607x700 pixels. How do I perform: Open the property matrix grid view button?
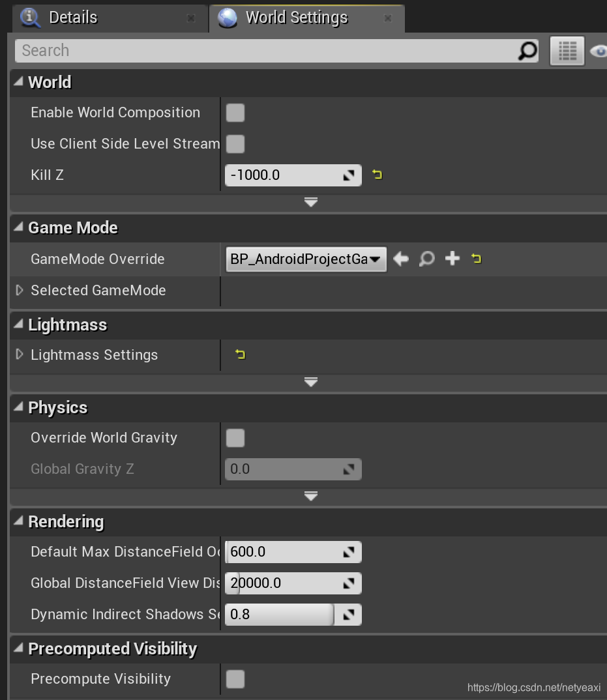[567, 51]
